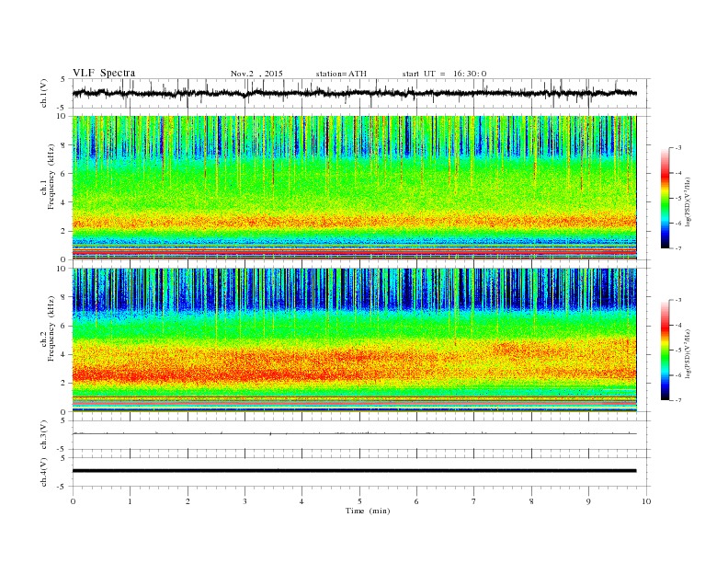The image size is (728, 563).
Task: Click the ch.1 'Frequency (kHz)' axis label
Action: click(51, 177)
